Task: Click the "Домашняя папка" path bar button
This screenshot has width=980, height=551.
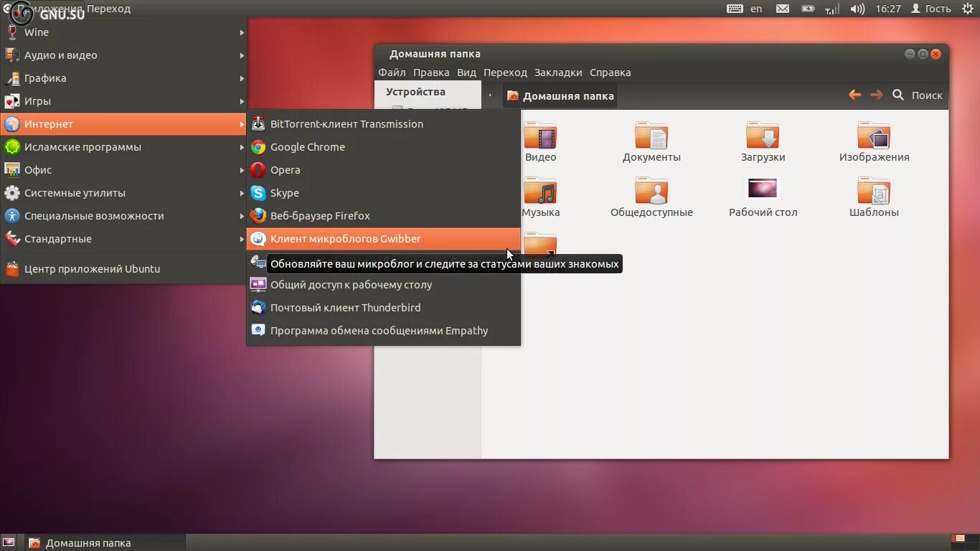Action: (x=560, y=96)
